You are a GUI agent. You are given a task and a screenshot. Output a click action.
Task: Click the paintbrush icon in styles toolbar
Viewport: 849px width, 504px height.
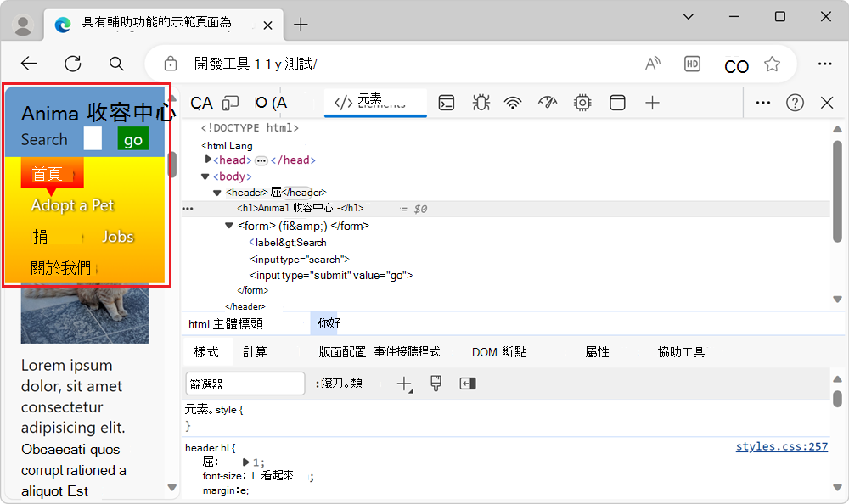point(436,384)
